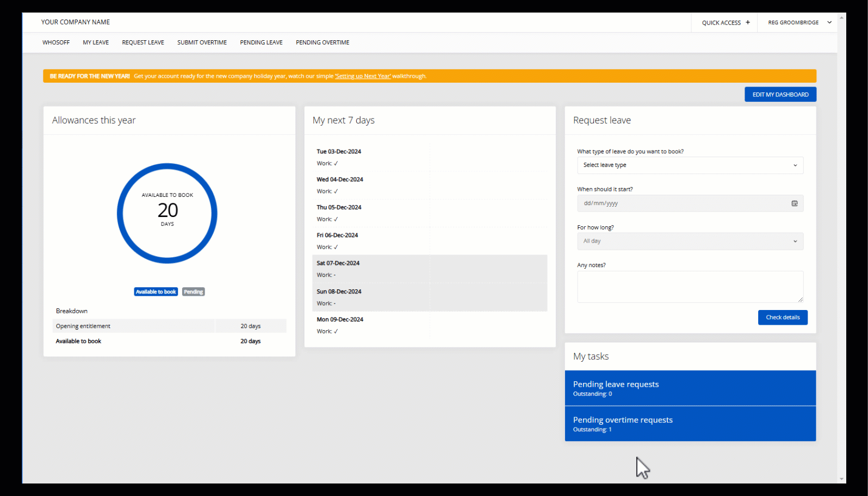Click the bold Available to book breakdown row label
Viewport: 868px width, 496px height.
click(x=78, y=342)
